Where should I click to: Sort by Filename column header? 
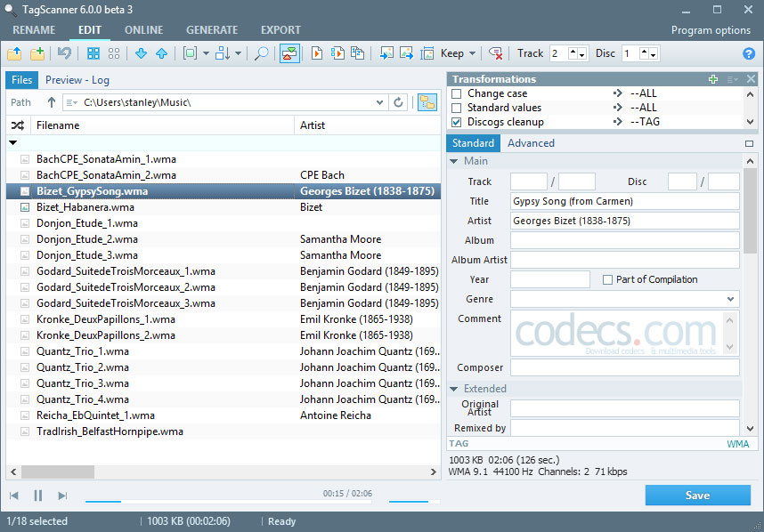point(162,125)
